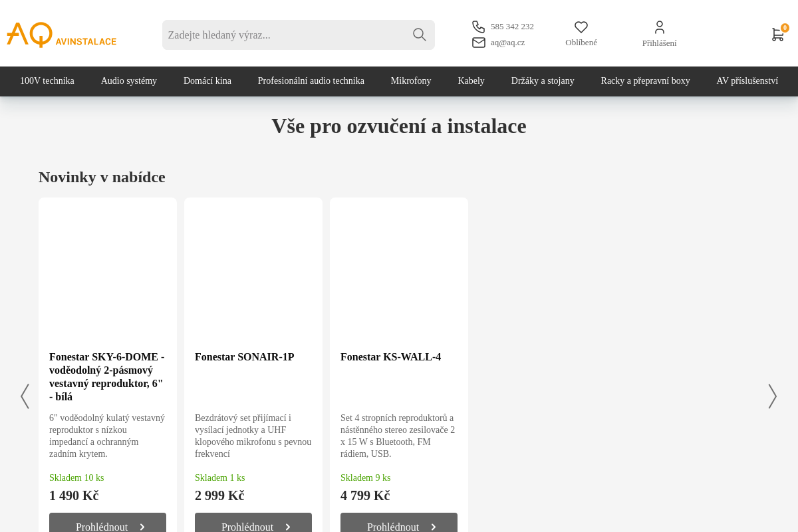Image resolution: width=798 pixels, height=532 pixels.
Task: Show next products with right arrow
Action: (773, 396)
